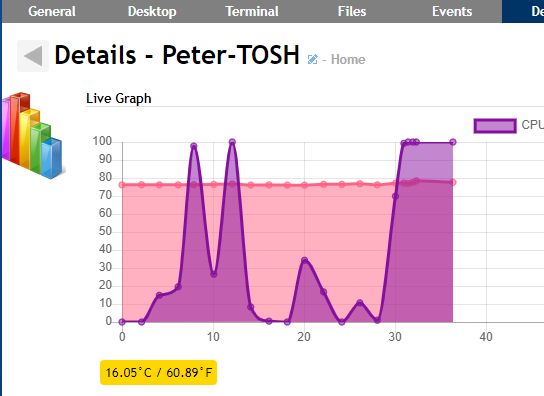The width and height of the screenshot is (544, 396).
Task: Toggle the CPU legend swatch
Action: pyautogui.click(x=495, y=126)
